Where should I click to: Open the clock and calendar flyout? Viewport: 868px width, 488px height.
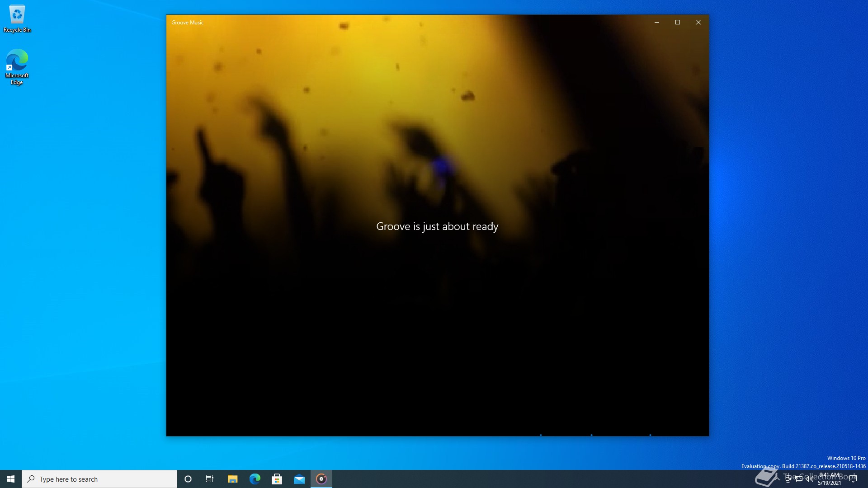(x=830, y=479)
